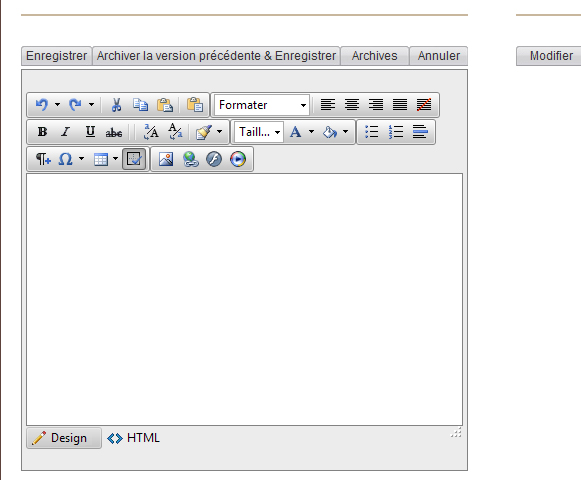Click the Flash manager icon
The width and height of the screenshot is (581, 480).
(214, 159)
